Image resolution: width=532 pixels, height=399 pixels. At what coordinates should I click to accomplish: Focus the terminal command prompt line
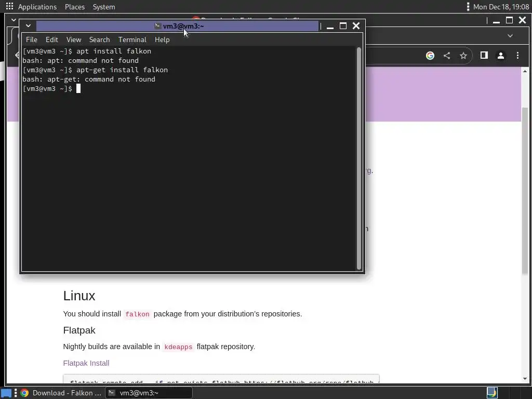[51, 88]
